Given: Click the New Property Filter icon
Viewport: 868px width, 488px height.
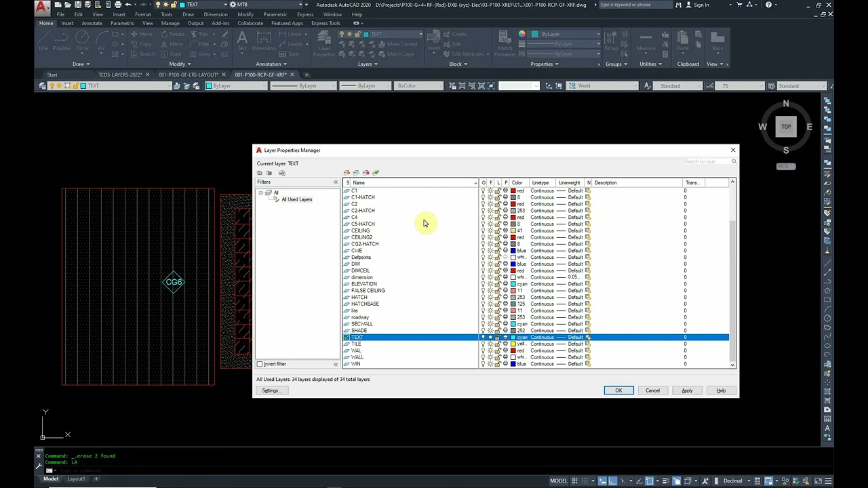Looking at the screenshot, I should (260, 173).
